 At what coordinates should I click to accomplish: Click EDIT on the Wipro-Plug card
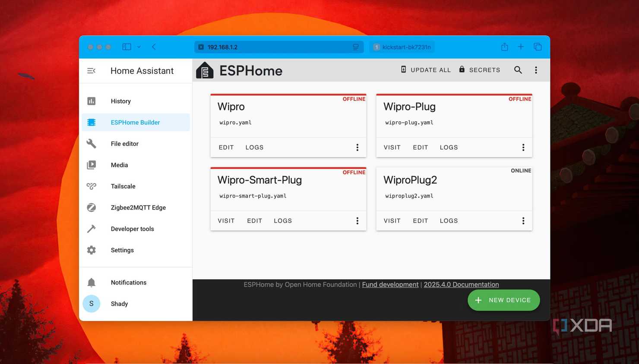coord(421,147)
